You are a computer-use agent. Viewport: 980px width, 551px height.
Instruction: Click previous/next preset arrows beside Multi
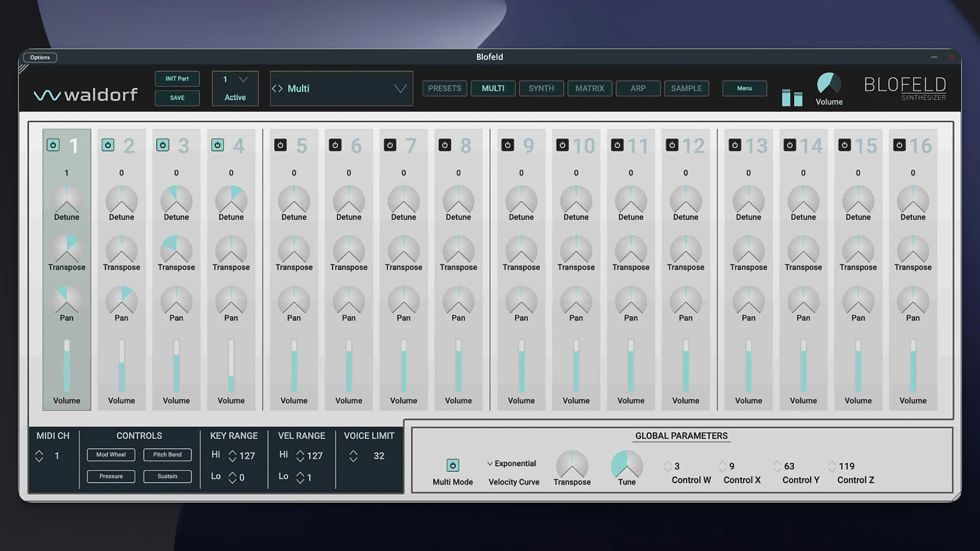coord(277,88)
